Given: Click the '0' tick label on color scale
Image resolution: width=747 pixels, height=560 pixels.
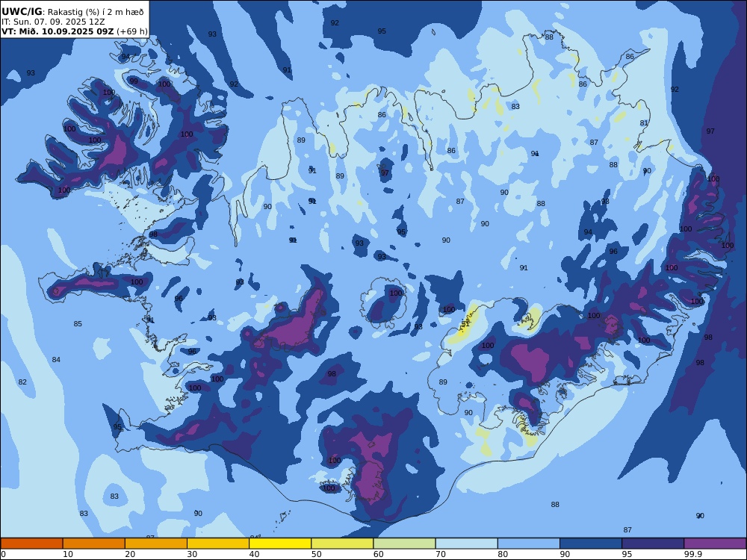Looking at the screenshot, I should 3,554.
